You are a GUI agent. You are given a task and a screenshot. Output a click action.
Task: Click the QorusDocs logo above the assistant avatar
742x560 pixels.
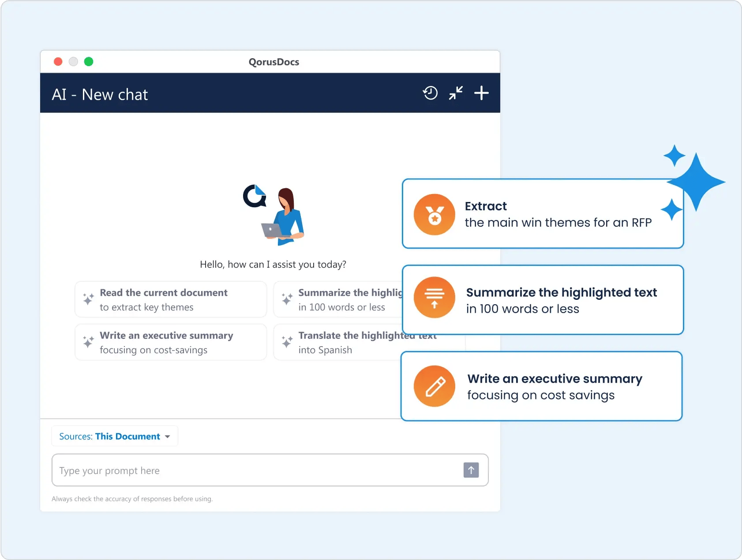point(255,196)
